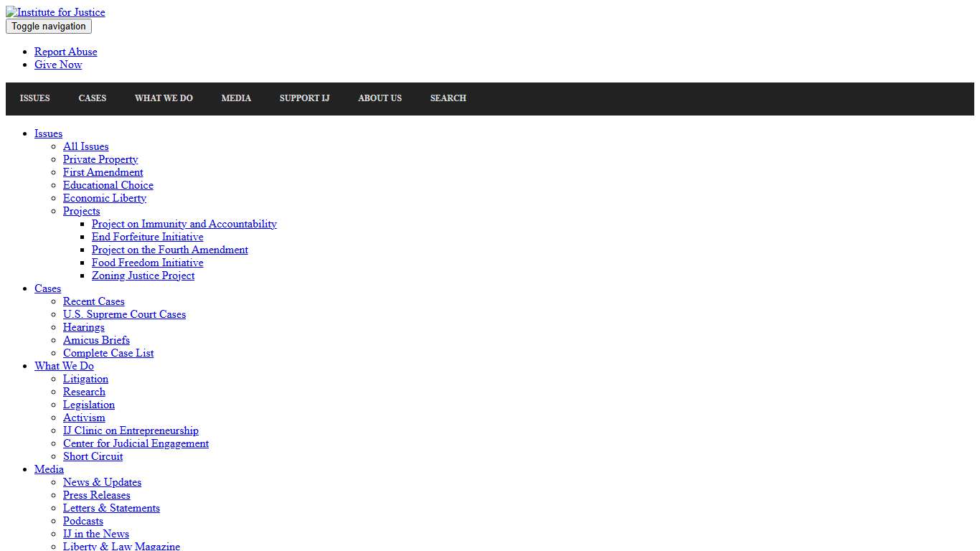Open SUPPORT IJ in the navigation bar
Viewport: 980px width, 551px height.
[304, 98]
